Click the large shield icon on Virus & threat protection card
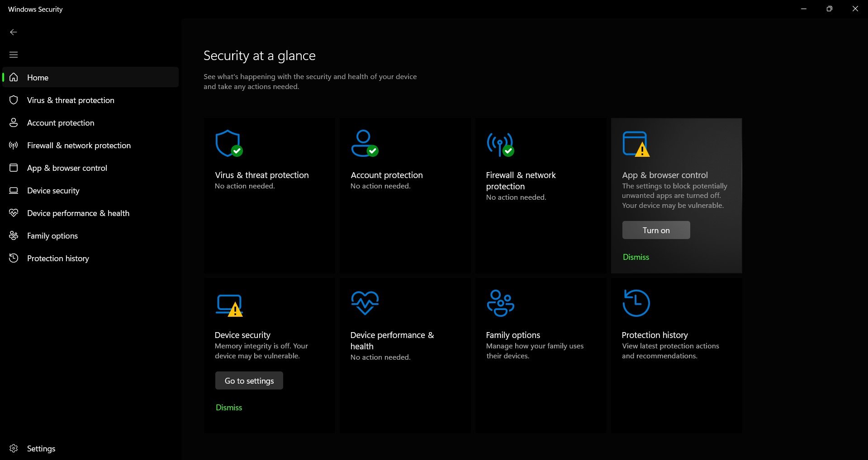This screenshot has height=460, width=868. point(229,144)
